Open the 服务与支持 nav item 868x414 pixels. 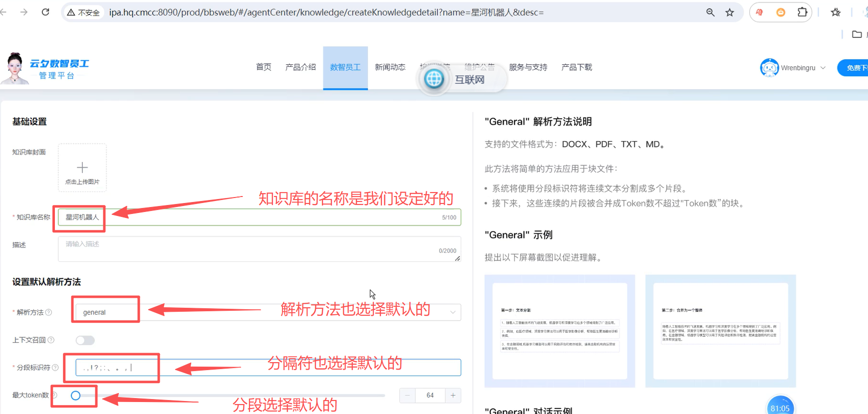[x=528, y=67]
